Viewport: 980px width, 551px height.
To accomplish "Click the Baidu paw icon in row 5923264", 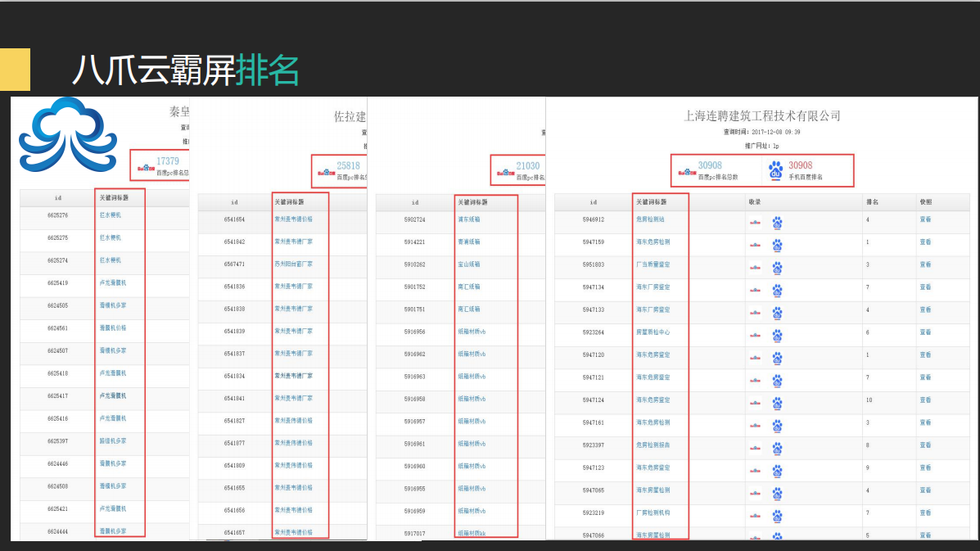I will click(x=777, y=336).
